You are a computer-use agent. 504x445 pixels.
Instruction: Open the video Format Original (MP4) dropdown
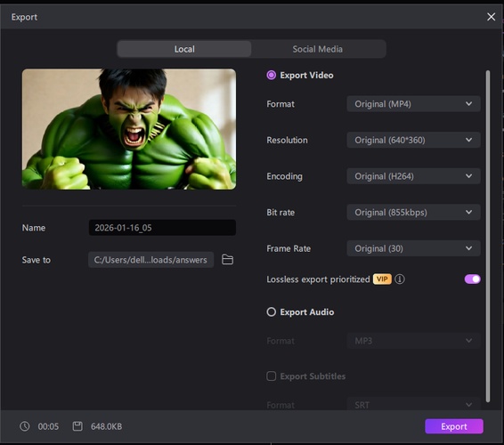[x=413, y=104]
